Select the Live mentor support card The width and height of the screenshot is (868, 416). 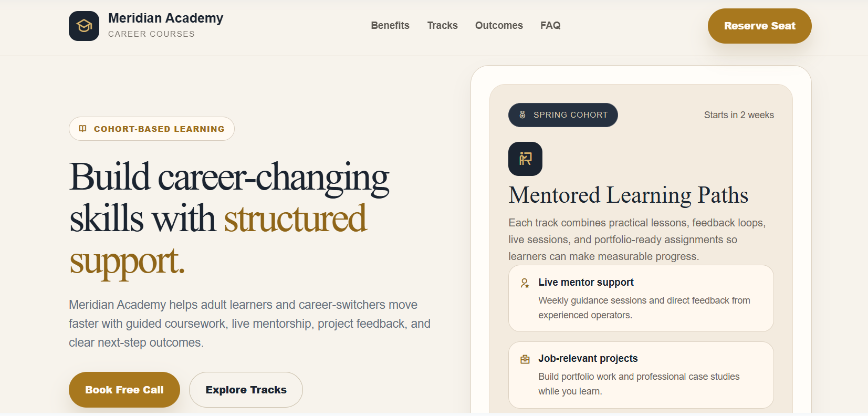click(641, 298)
